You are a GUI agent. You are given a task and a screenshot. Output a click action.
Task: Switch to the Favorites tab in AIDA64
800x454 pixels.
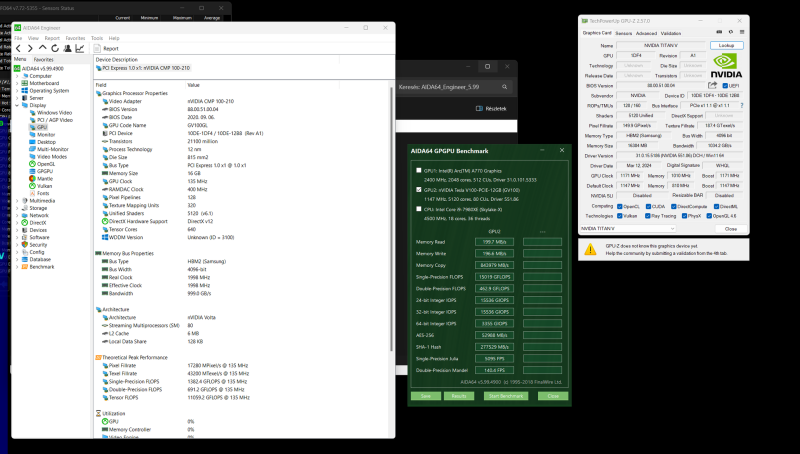click(x=43, y=60)
